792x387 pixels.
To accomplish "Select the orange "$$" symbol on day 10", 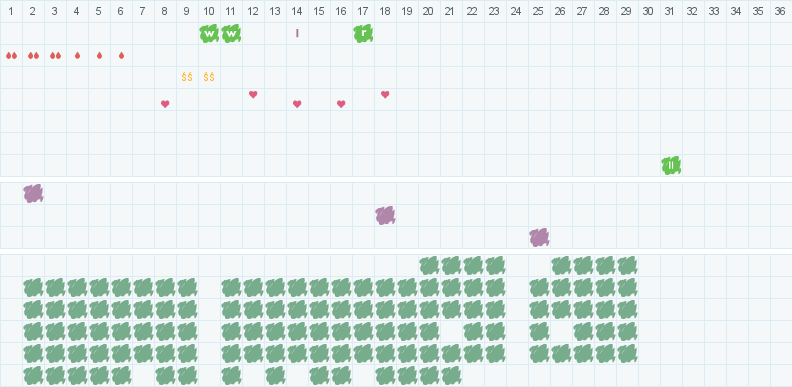I will coord(209,77).
